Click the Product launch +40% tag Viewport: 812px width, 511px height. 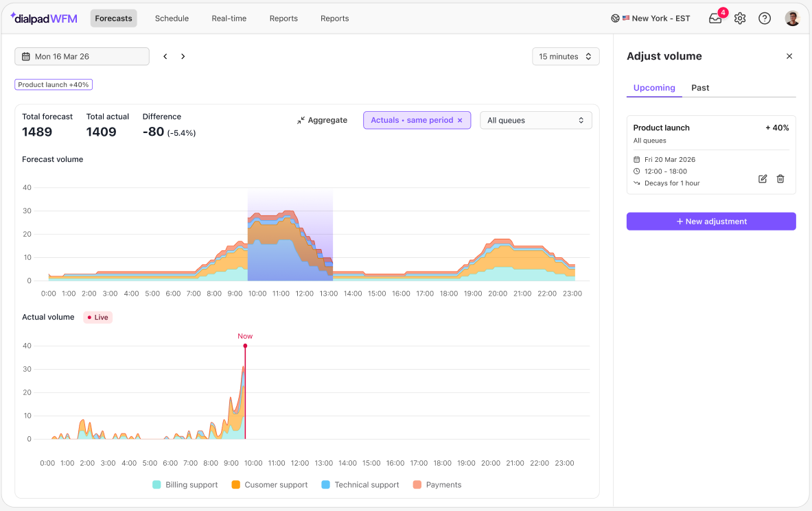[x=54, y=85]
